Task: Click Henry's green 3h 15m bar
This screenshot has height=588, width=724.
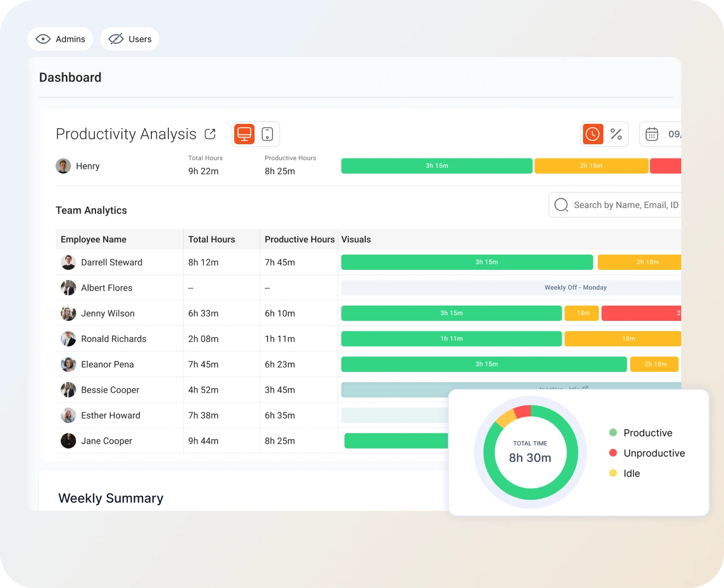Action: pyautogui.click(x=437, y=166)
